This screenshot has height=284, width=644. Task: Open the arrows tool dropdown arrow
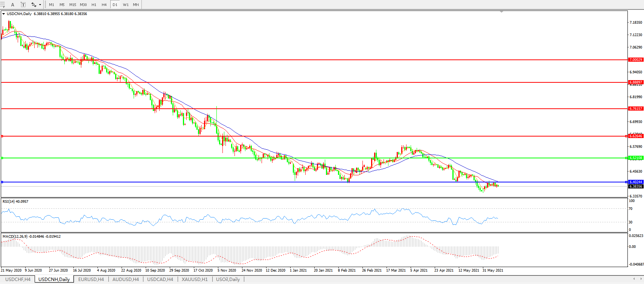click(40, 5)
